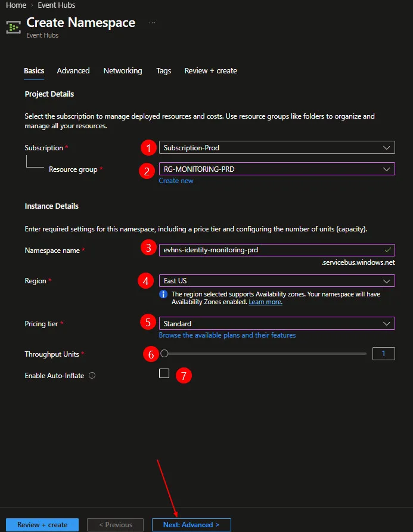Click the Next: Advanced button
Viewport: 413px width, 532px height.
click(191, 524)
